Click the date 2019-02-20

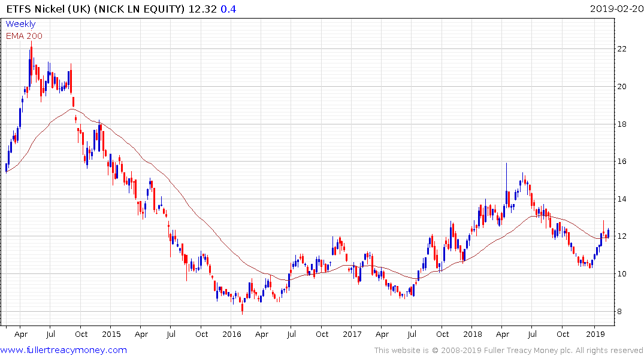coord(616,9)
